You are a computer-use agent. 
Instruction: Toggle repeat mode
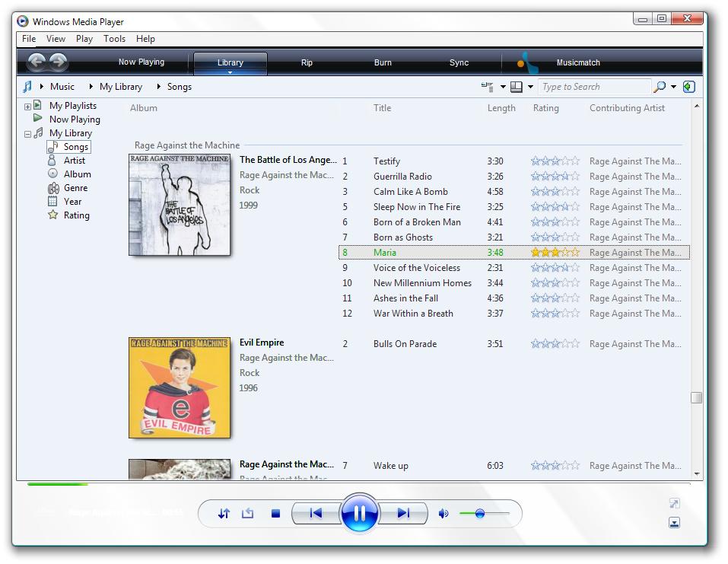click(247, 514)
